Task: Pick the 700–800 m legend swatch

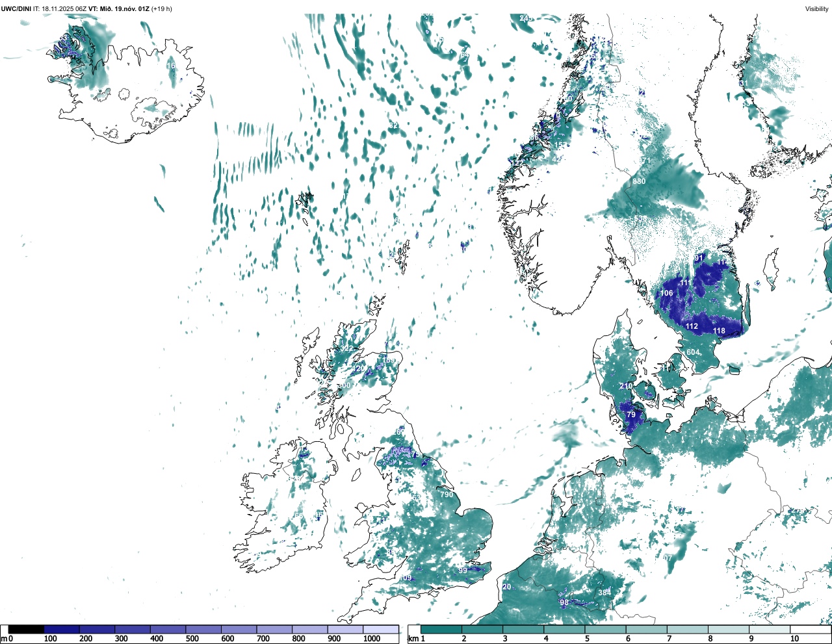Action: click(274, 630)
